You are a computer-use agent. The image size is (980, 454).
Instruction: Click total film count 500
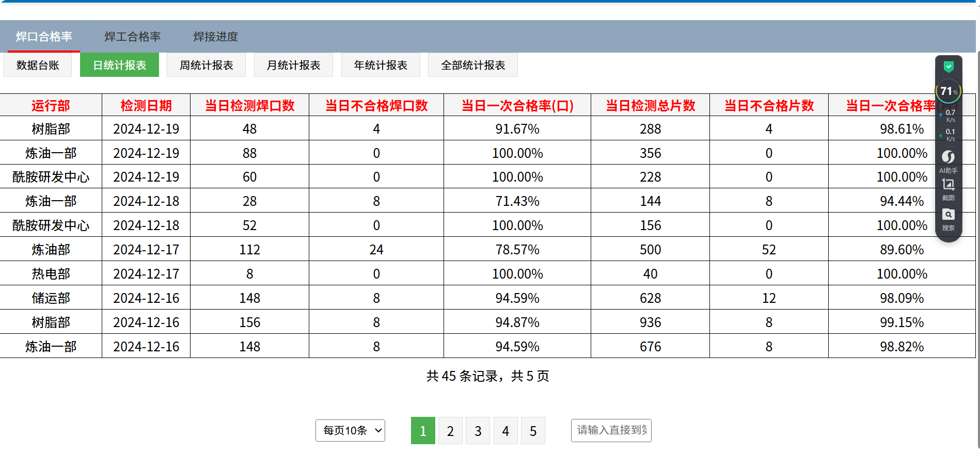click(x=650, y=250)
